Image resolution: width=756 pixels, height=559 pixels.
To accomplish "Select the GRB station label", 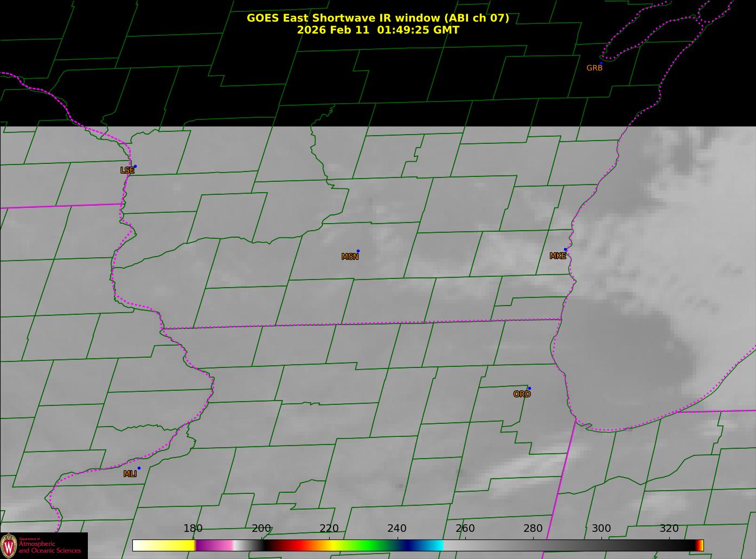I will pyautogui.click(x=594, y=68).
